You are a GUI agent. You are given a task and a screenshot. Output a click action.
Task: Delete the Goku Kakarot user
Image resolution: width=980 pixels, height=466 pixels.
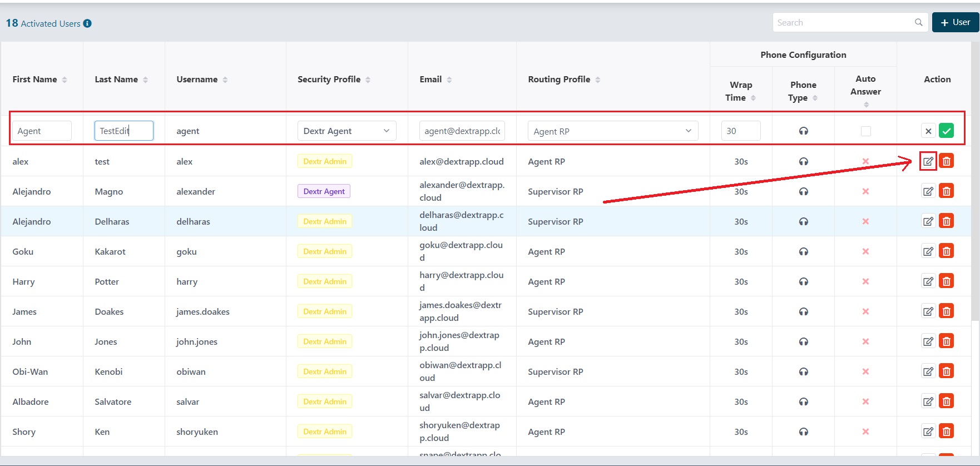pos(946,251)
